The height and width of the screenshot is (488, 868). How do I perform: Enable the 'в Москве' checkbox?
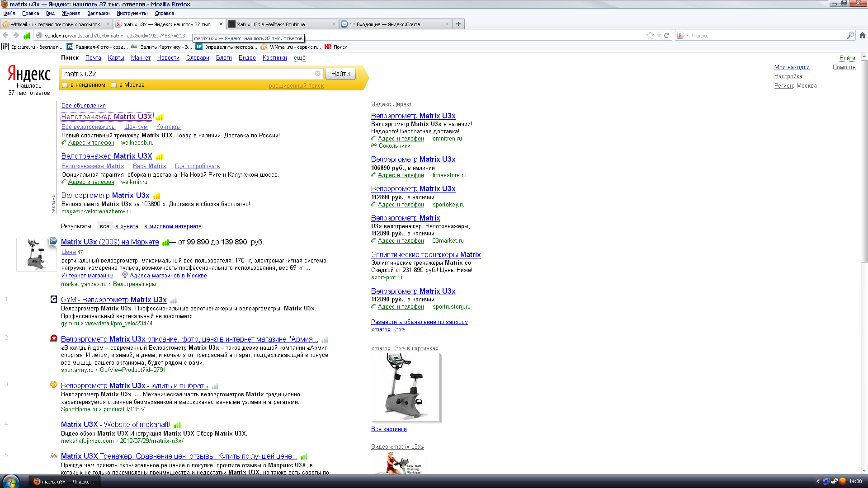tap(114, 85)
